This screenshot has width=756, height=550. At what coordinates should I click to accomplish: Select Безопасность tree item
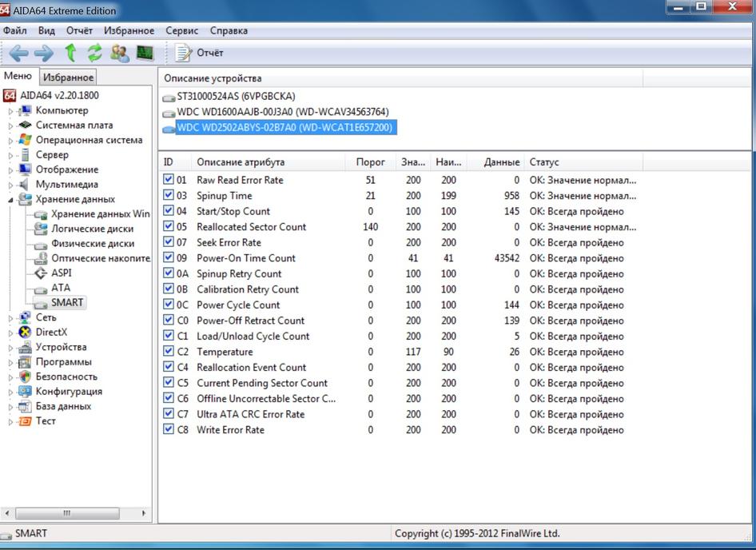click(66, 377)
